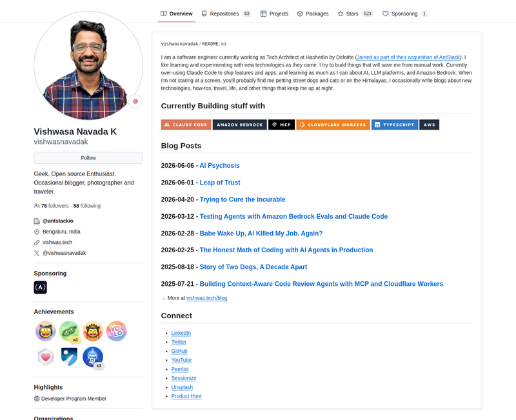The height and width of the screenshot is (420, 516).
Task: Open the Peerlist connect link
Action: (x=180, y=369)
